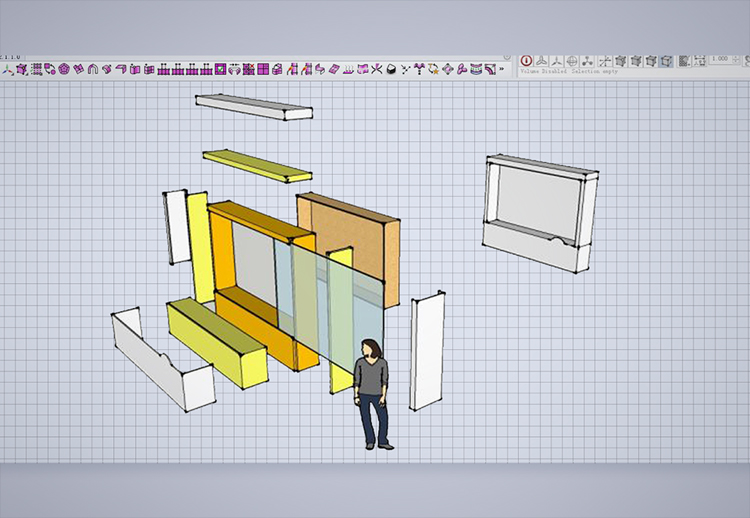Select the black and white cube icon
The height and width of the screenshot is (518, 750).
click(391, 69)
